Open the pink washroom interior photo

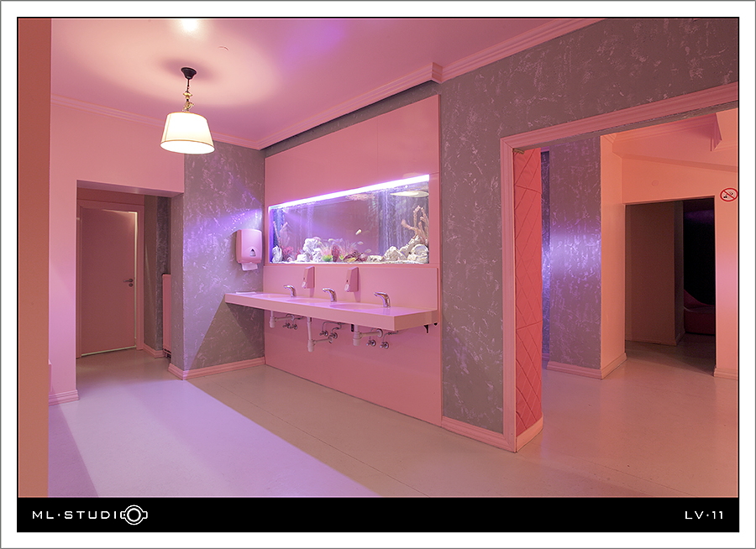(x=378, y=258)
